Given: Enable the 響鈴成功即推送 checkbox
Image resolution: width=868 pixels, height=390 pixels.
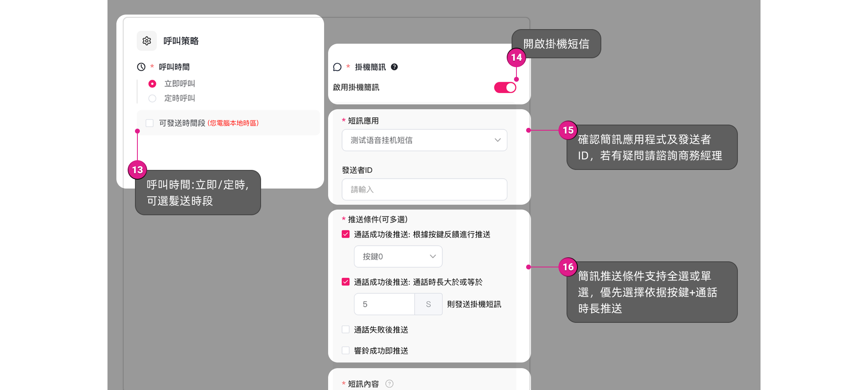Looking at the screenshot, I should coord(346,350).
